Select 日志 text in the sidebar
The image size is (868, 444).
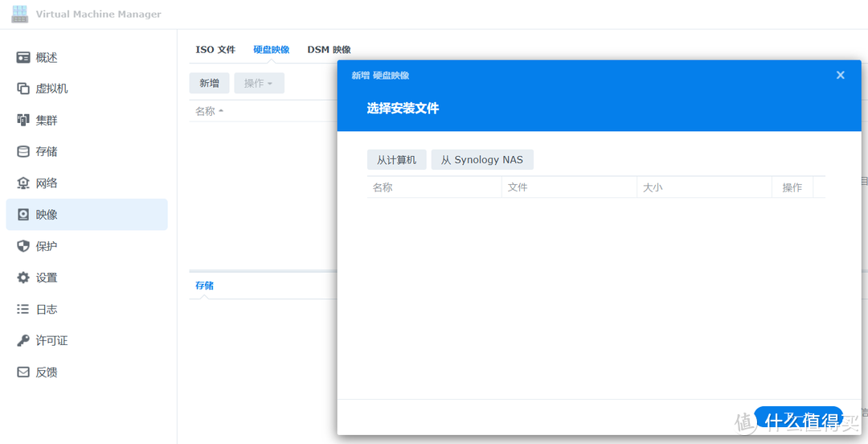47,310
